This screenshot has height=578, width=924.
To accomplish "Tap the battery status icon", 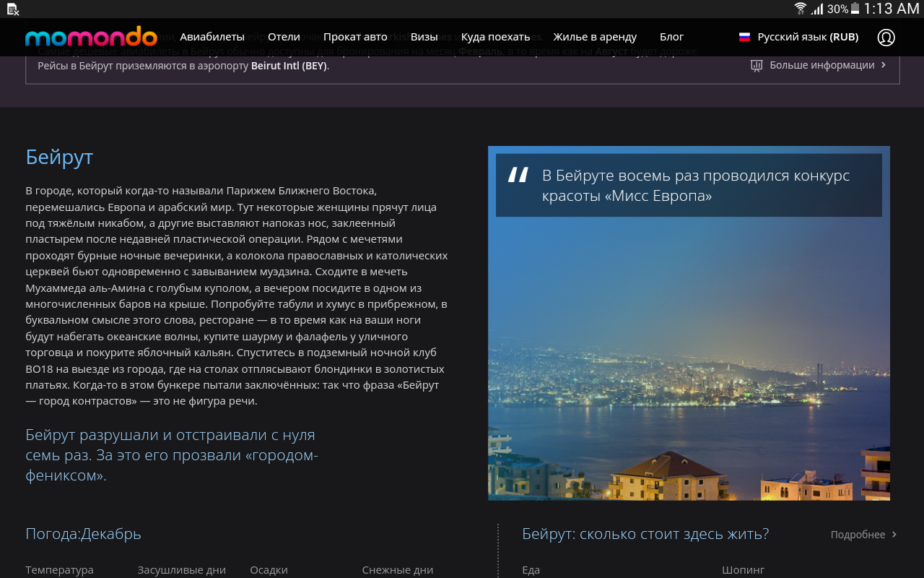I will [855, 9].
